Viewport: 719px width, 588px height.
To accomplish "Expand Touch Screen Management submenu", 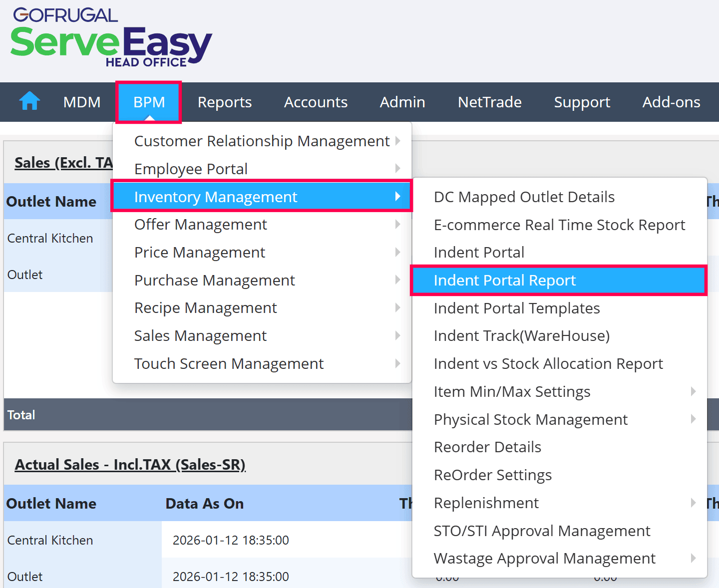I will point(262,364).
